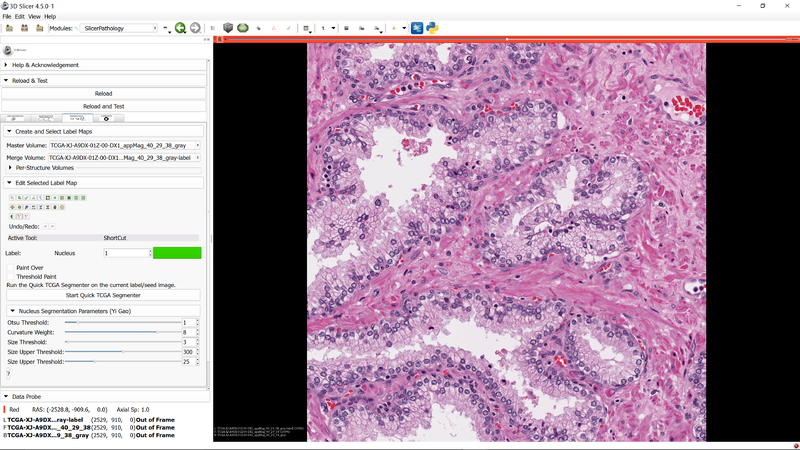Enable the Threshold Paint checkbox
Image resolution: width=800 pixels, height=450 pixels.
(x=11, y=276)
